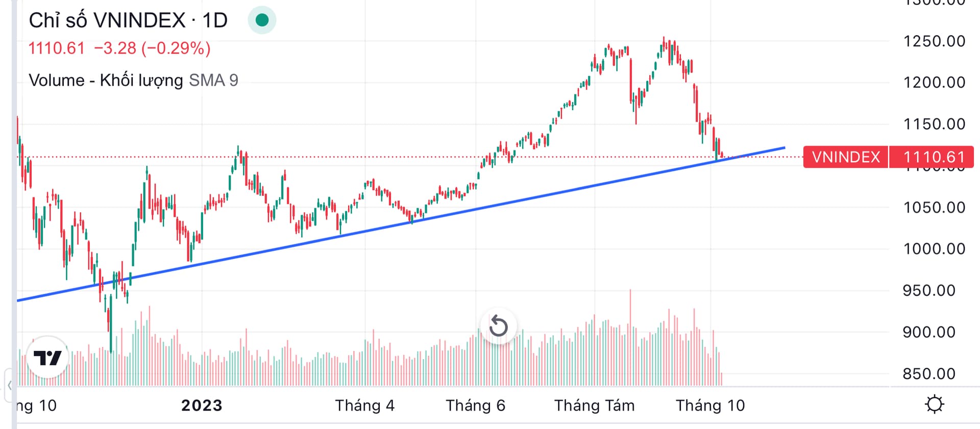Open the Chỉ số VNINDEX symbol title

107,20
